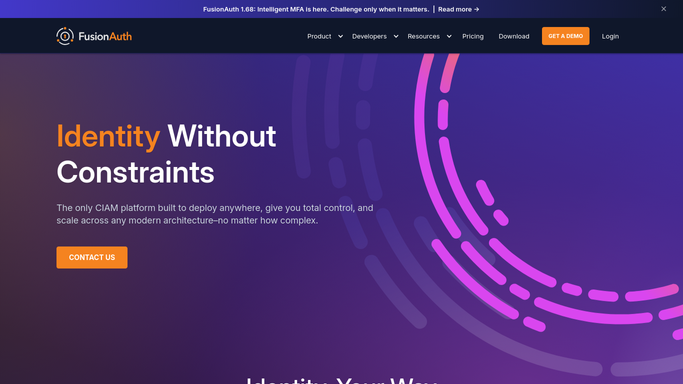This screenshot has height=384, width=683.
Task: Click the Identity Without Constraints heading
Action: [x=166, y=154]
